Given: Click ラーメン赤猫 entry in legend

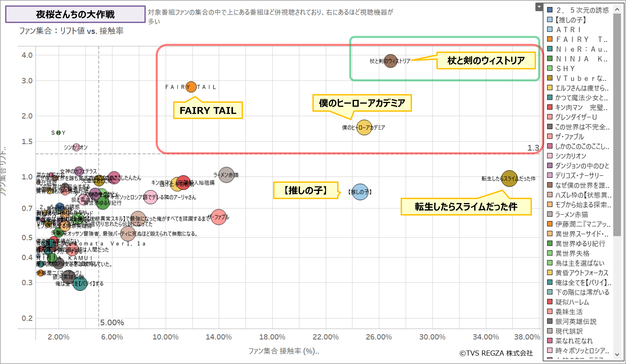Looking at the screenshot, I should point(571,214).
